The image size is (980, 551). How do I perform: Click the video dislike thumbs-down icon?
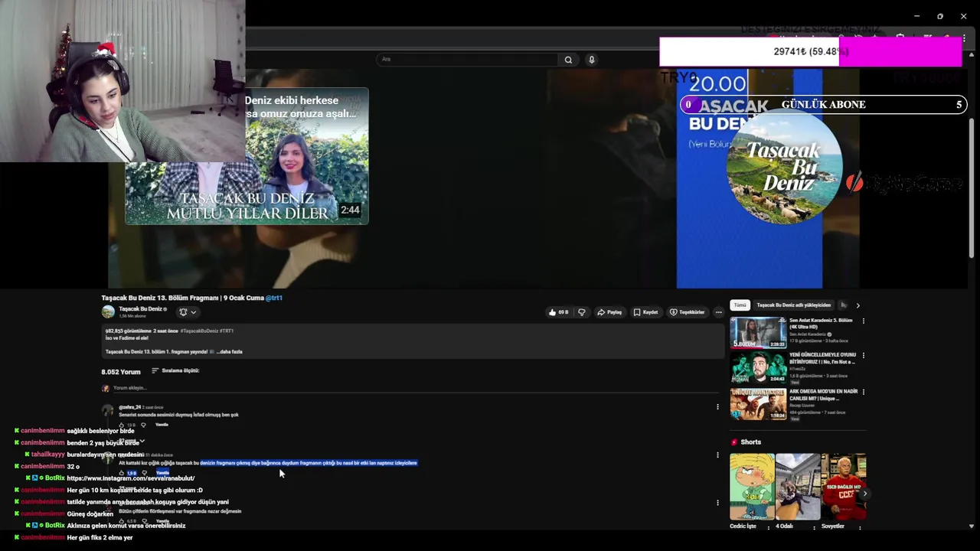tap(582, 312)
